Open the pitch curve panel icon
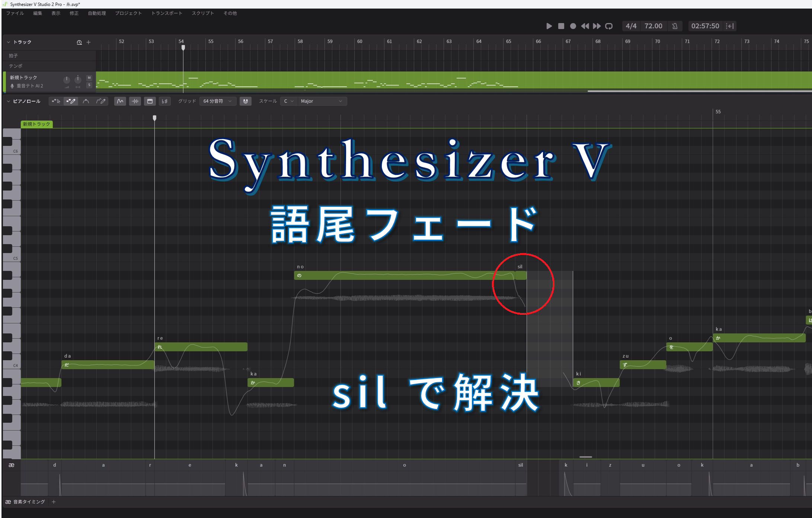 pos(120,101)
